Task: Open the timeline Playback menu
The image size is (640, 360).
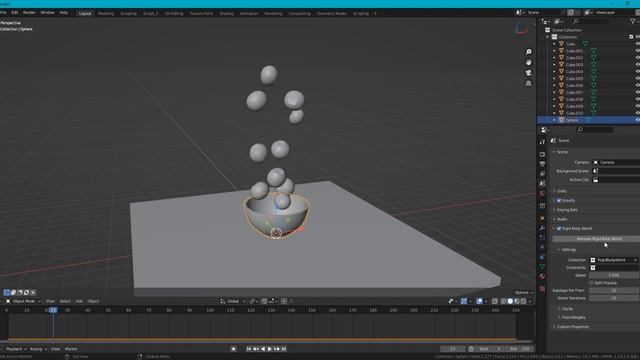Action: tap(16, 349)
